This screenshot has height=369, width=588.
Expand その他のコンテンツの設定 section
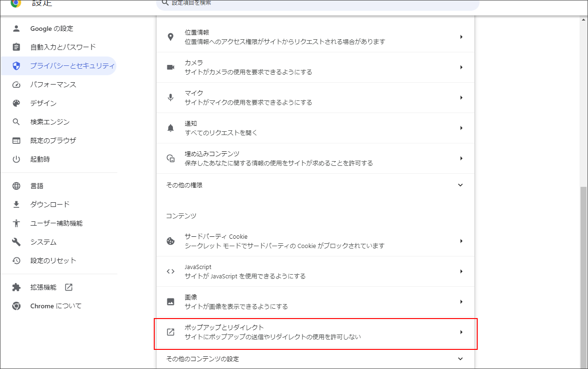click(x=460, y=359)
